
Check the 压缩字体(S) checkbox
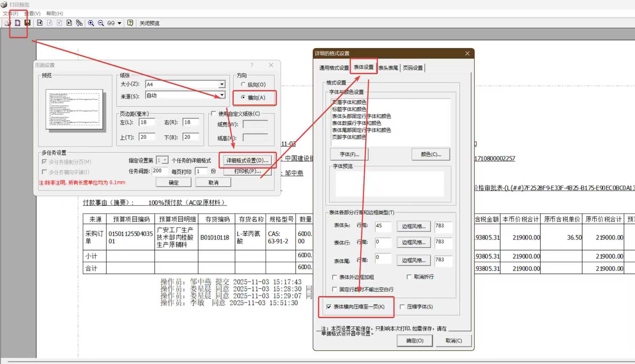pyautogui.click(x=402, y=307)
